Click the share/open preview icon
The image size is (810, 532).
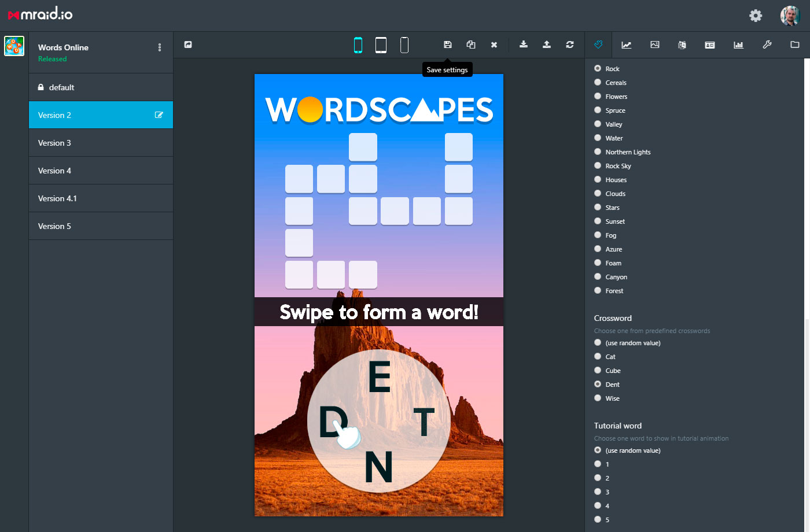pos(188,45)
